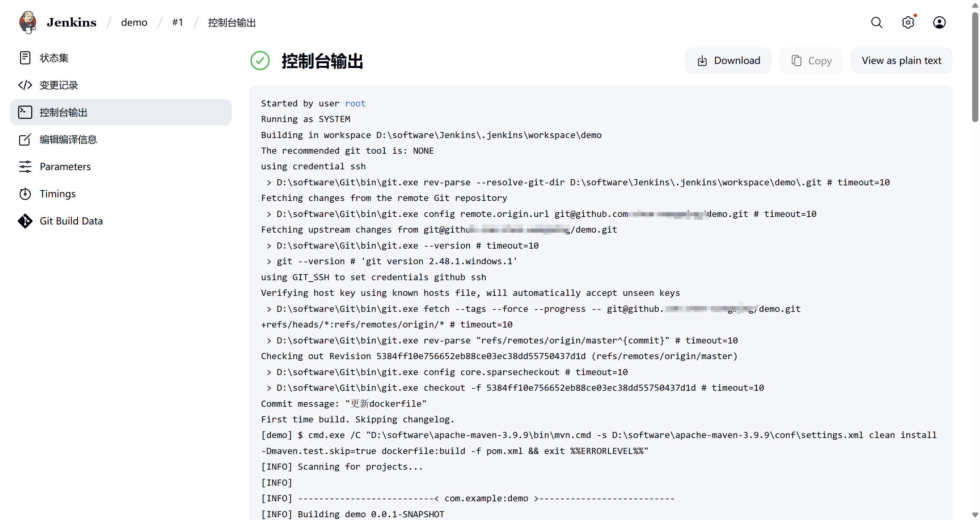
Task: Open build #1 breadcrumb link
Action: 177,22
